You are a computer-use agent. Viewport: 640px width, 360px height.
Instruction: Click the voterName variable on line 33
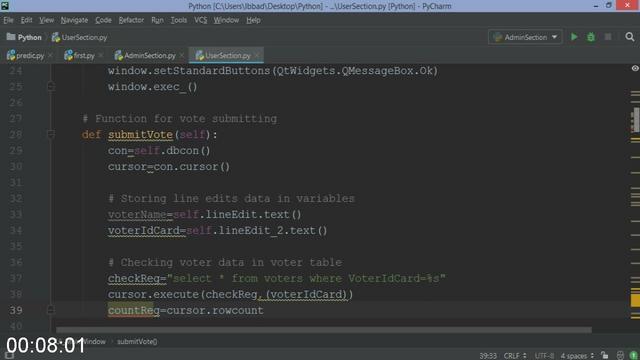pyautogui.click(x=137, y=214)
